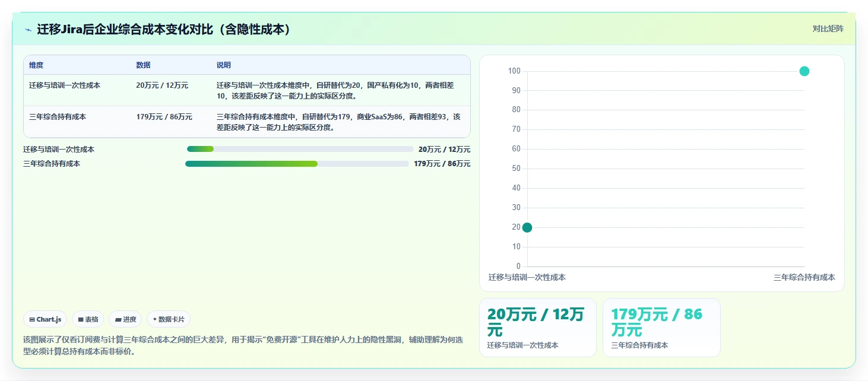The image size is (868, 381).
Task: Select the 进度 tag chip
Action: coord(125,319)
